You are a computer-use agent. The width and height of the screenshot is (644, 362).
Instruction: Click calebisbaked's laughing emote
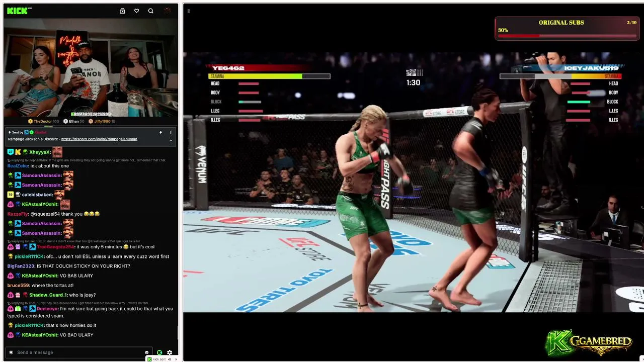(x=59, y=195)
